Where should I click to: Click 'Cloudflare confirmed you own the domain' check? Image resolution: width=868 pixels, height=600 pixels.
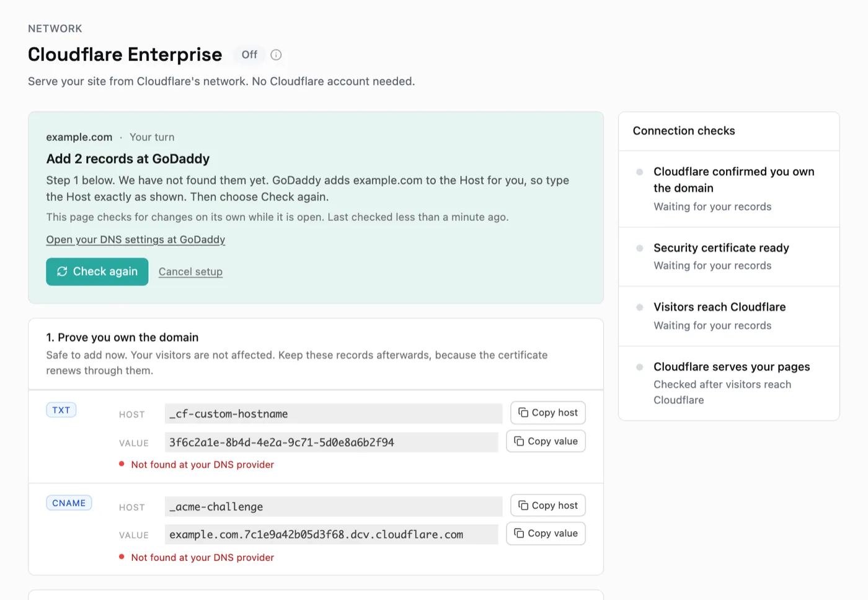click(x=729, y=189)
